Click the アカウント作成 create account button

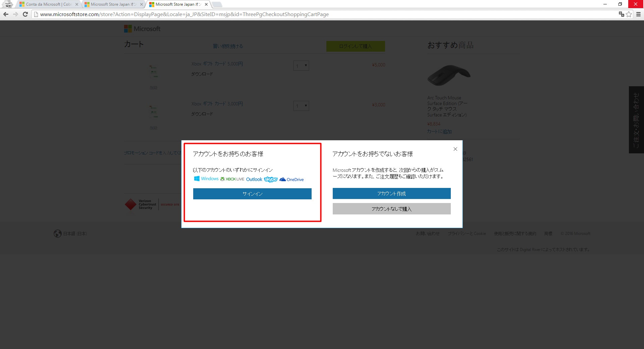point(391,193)
